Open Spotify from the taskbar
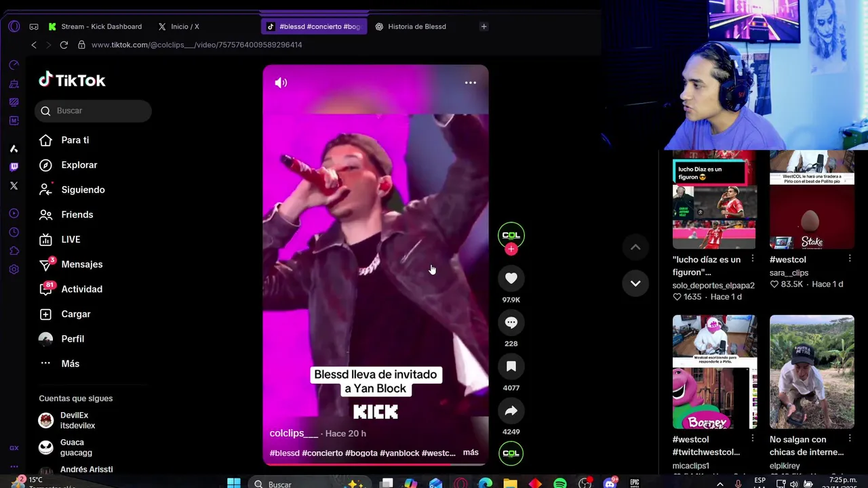Screen dimensions: 868x488 [560, 483]
